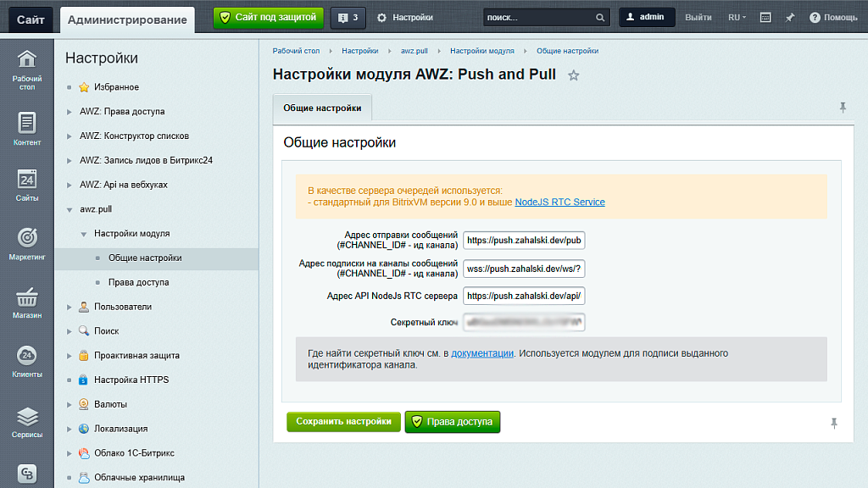Mark the module settings page as favorite star

tap(573, 75)
